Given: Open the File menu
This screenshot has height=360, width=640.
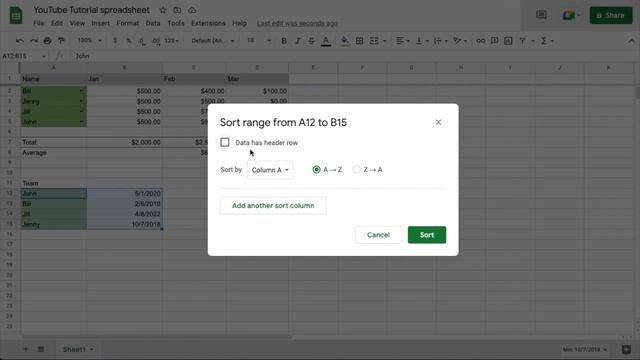Looking at the screenshot, I should click(x=38, y=23).
